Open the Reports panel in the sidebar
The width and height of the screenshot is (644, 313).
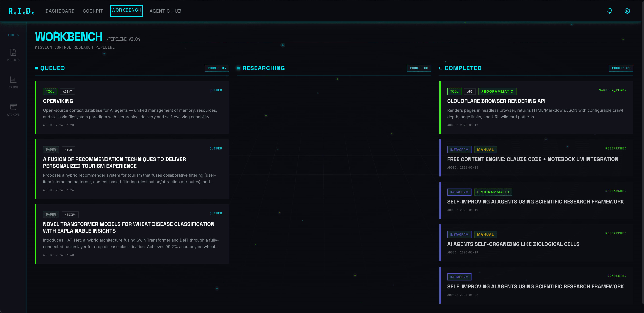point(13,55)
